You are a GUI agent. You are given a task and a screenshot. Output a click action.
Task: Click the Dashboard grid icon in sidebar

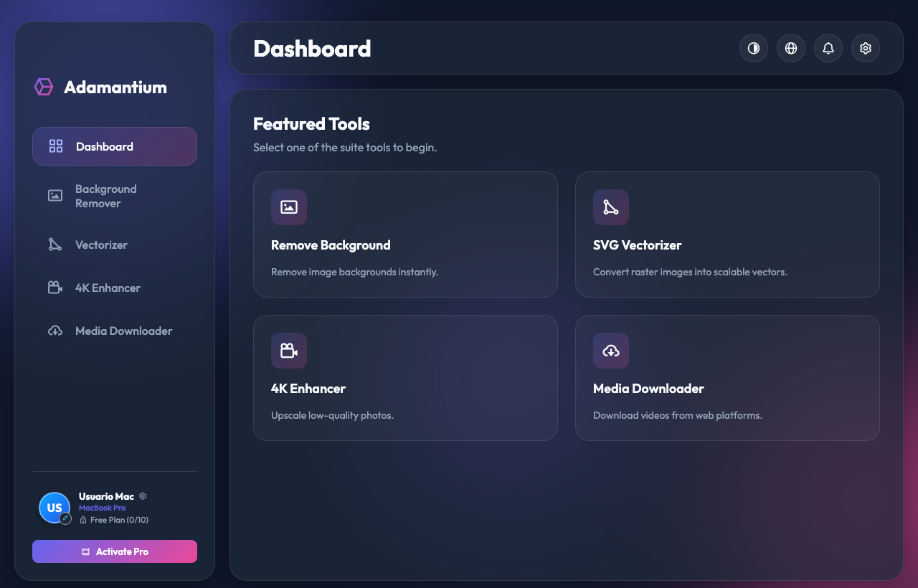pyautogui.click(x=56, y=146)
